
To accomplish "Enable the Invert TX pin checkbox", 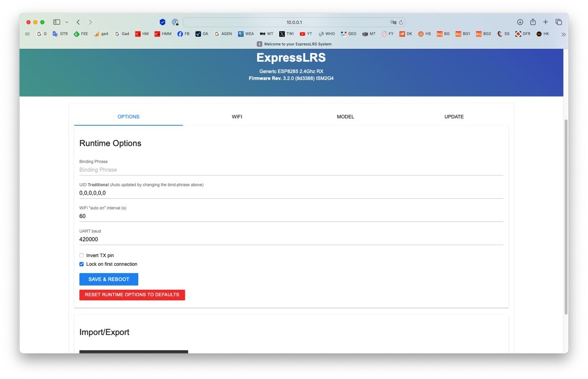I will [82, 256].
